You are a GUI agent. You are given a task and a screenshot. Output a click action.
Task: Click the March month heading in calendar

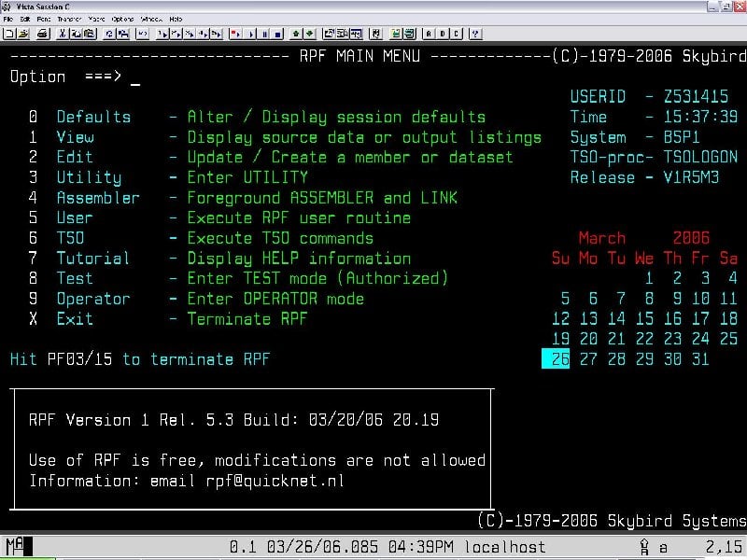pyautogui.click(x=602, y=238)
